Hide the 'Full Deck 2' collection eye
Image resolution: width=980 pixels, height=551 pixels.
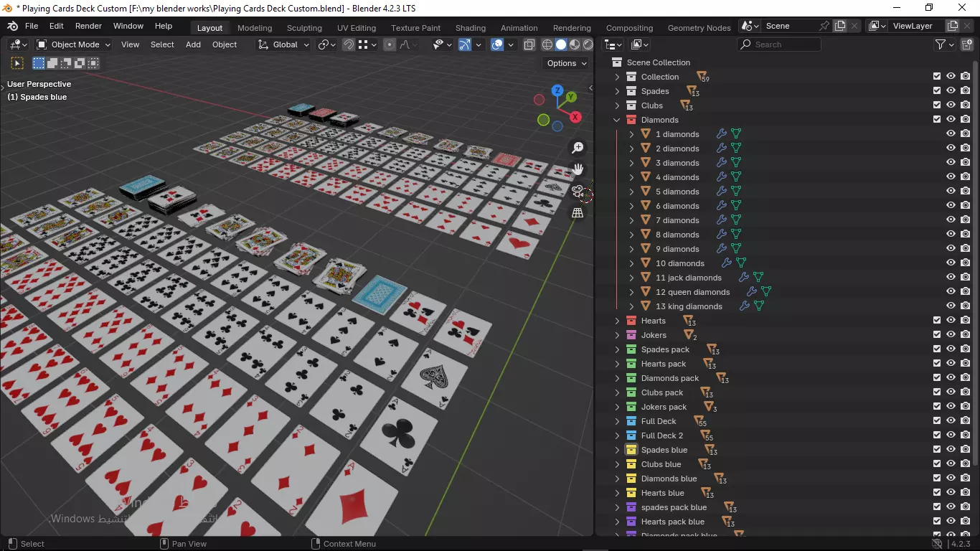[x=951, y=435]
